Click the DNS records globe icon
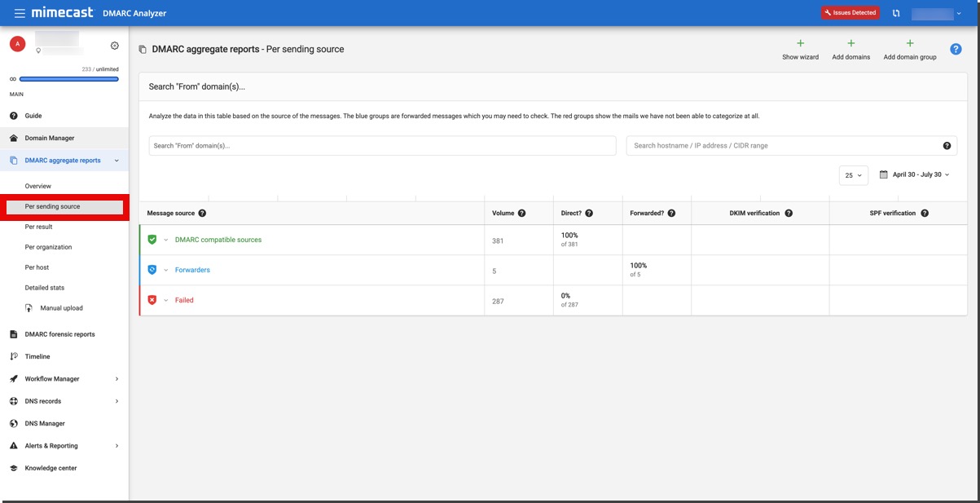 coord(14,401)
